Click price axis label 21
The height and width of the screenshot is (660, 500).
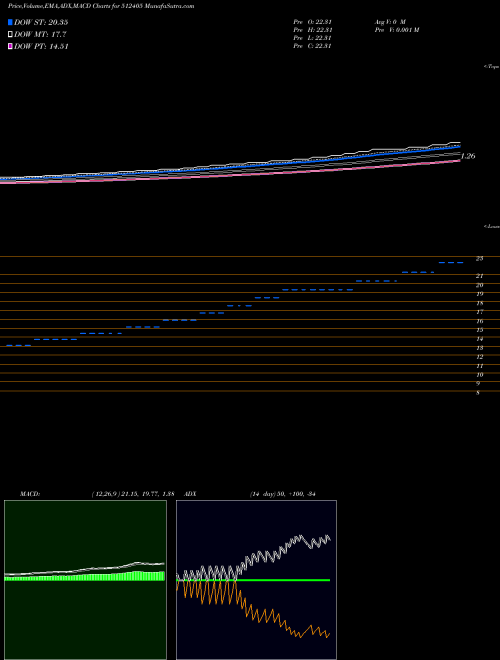tap(479, 276)
